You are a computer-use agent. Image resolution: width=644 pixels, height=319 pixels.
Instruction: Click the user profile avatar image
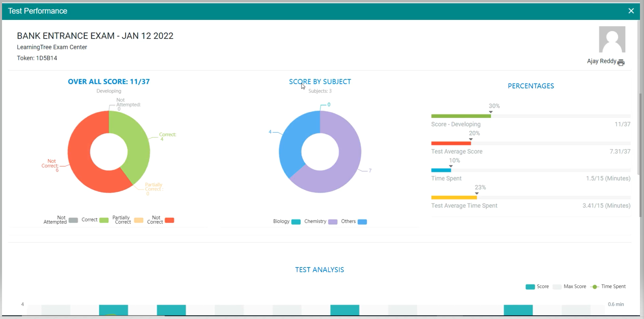point(612,40)
